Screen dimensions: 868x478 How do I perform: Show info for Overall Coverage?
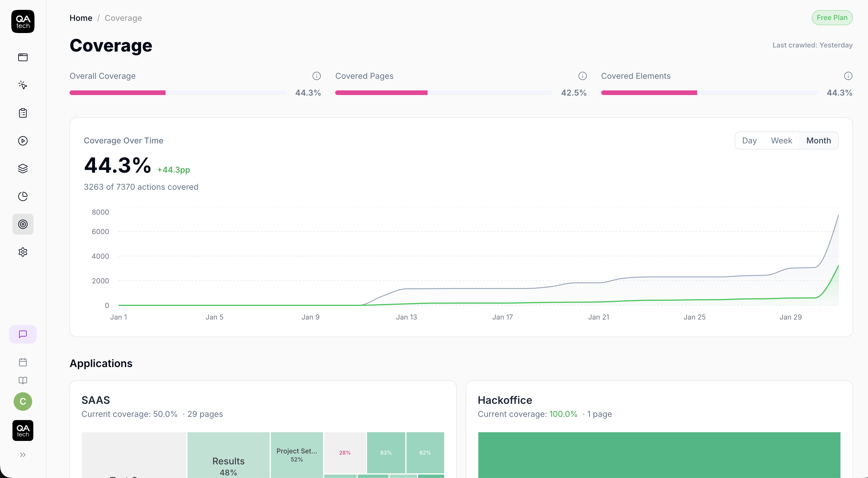coord(316,76)
